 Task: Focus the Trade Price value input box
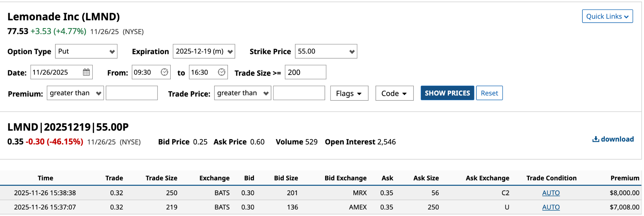coord(299,93)
